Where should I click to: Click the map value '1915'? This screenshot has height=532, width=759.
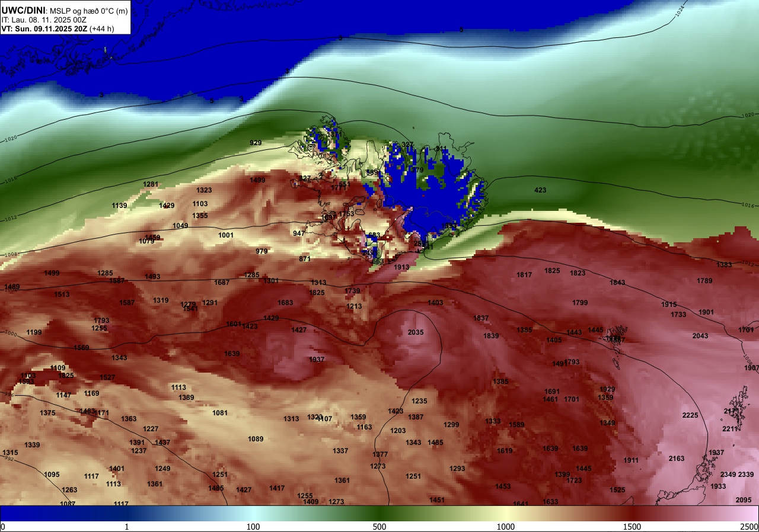pos(669,305)
